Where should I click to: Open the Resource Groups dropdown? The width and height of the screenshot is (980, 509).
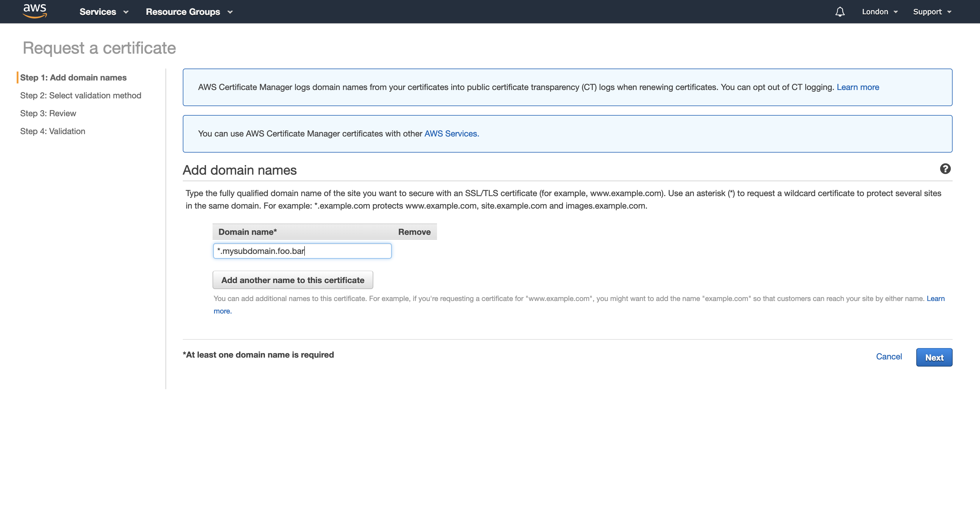coord(189,12)
